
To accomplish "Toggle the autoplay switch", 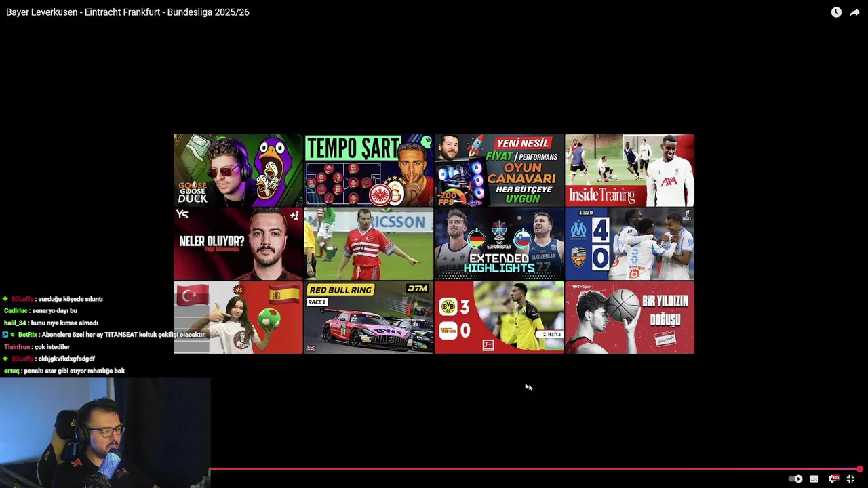I will pyautogui.click(x=795, y=479).
